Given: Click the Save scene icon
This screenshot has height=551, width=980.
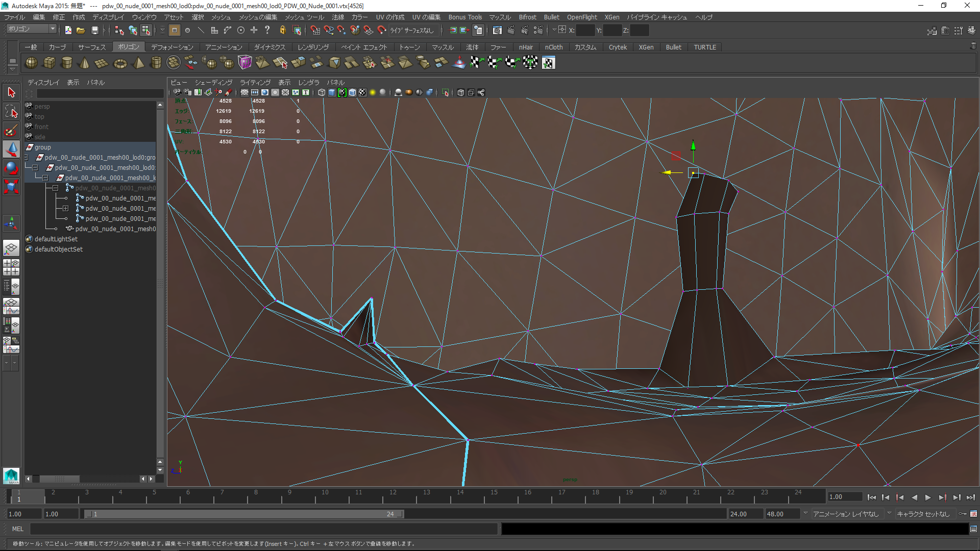Looking at the screenshot, I should coord(94,31).
